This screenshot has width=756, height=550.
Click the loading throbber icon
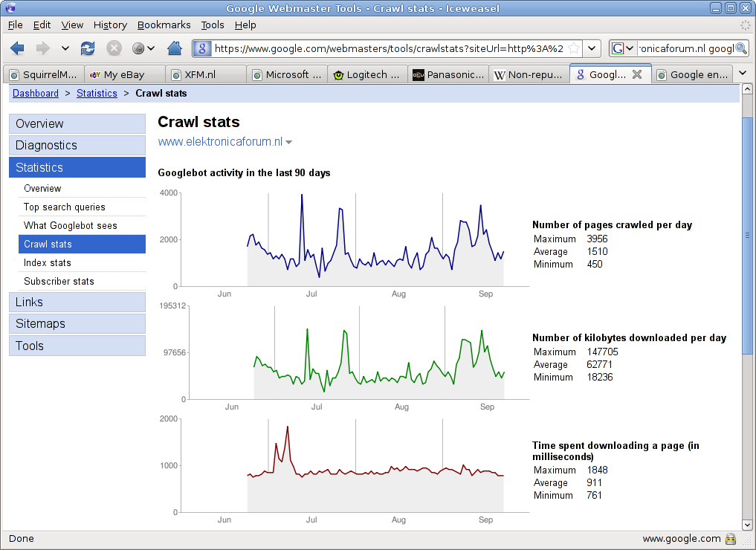746,25
